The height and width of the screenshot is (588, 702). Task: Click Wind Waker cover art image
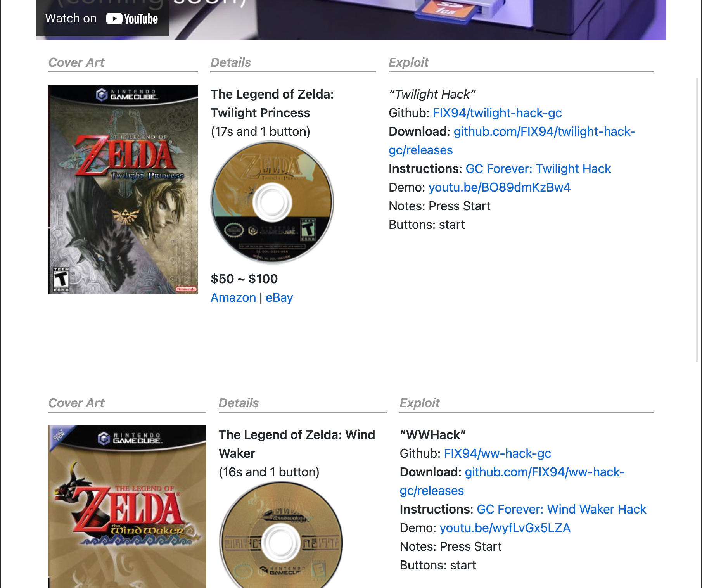pos(127,507)
